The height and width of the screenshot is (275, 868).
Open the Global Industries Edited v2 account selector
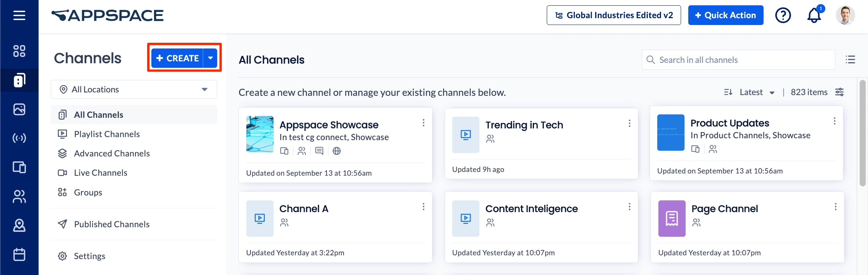(614, 15)
